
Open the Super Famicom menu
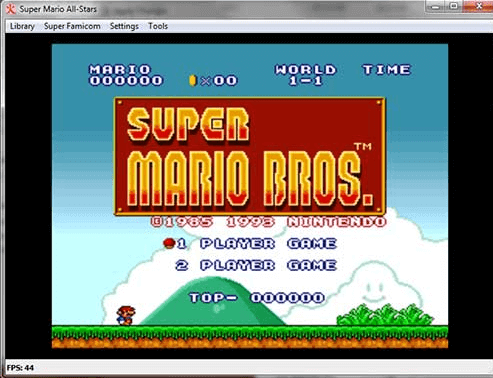tap(72, 26)
